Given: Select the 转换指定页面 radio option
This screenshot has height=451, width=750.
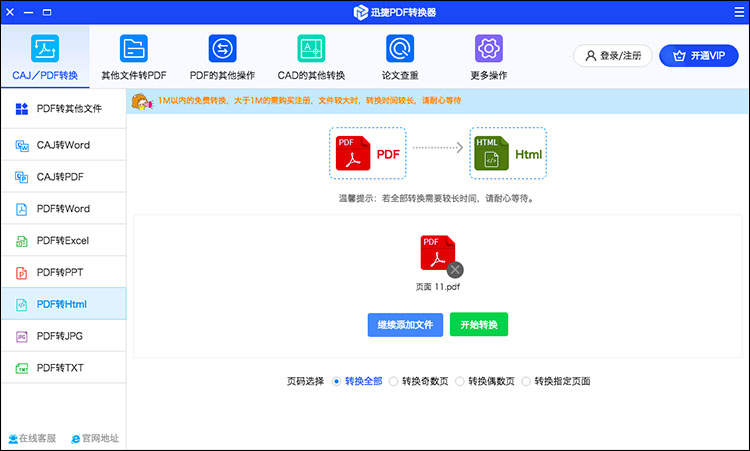Looking at the screenshot, I should point(526,382).
